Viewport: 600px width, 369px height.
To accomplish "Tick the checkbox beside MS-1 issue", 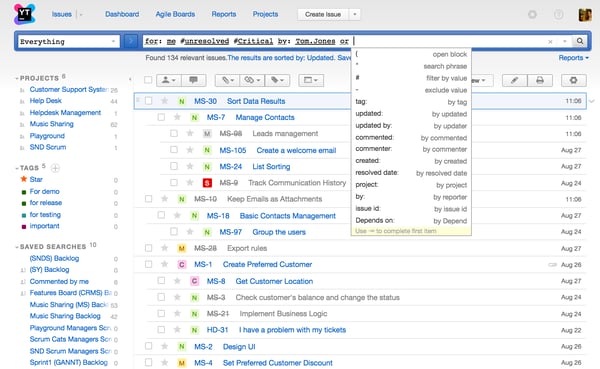I will [148, 264].
